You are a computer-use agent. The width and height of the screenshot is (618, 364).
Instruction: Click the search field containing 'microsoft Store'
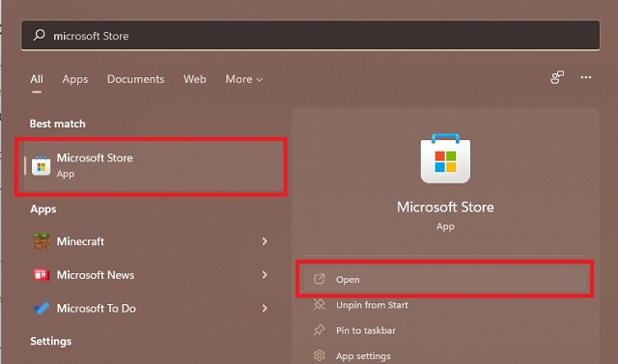[310, 36]
